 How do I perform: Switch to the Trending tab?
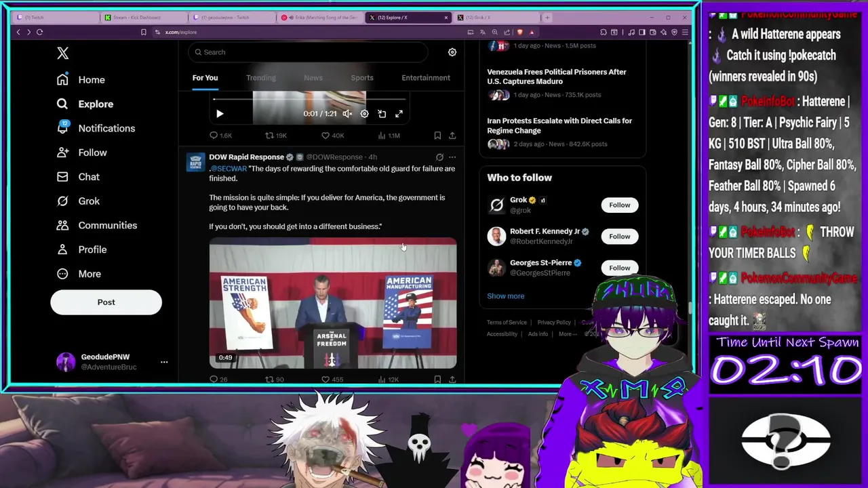pos(261,78)
